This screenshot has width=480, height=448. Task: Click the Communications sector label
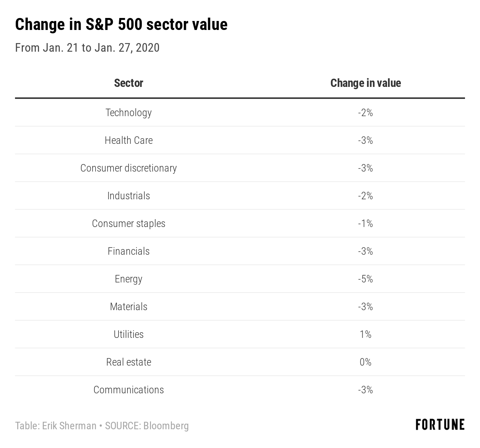129,390
